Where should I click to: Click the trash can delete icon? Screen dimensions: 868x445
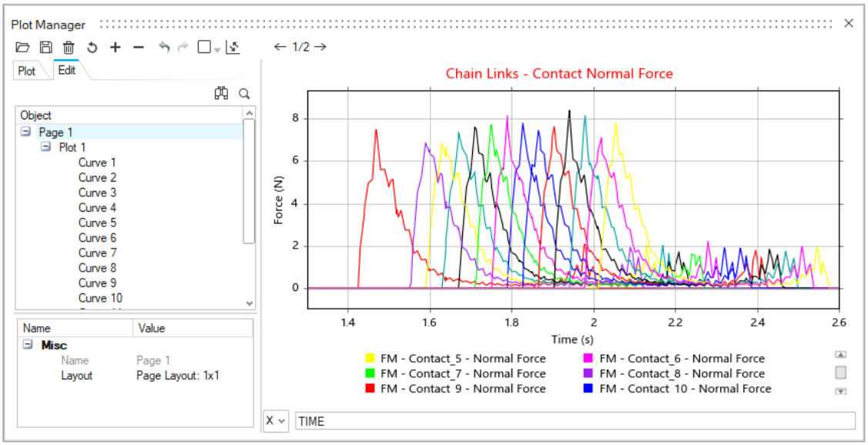click(x=69, y=47)
